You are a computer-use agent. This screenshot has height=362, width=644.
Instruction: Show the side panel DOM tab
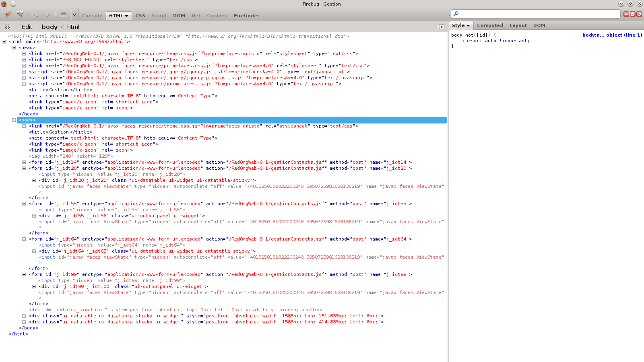pyautogui.click(x=539, y=25)
